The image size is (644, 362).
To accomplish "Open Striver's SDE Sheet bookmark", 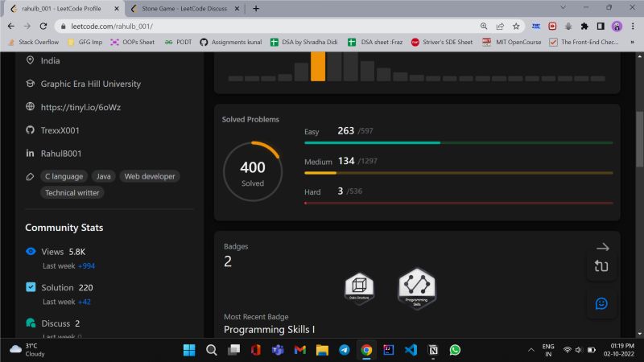I will pyautogui.click(x=442, y=42).
